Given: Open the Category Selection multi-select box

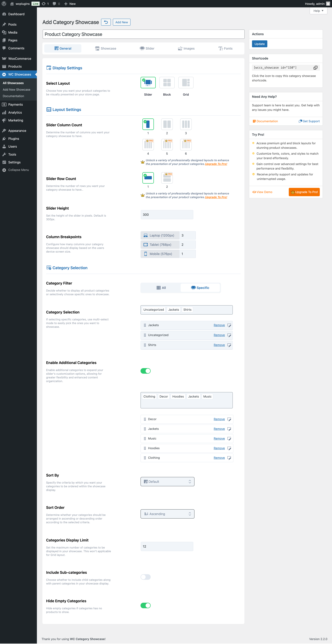Looking at the screenshot, I should pos(187,310).
